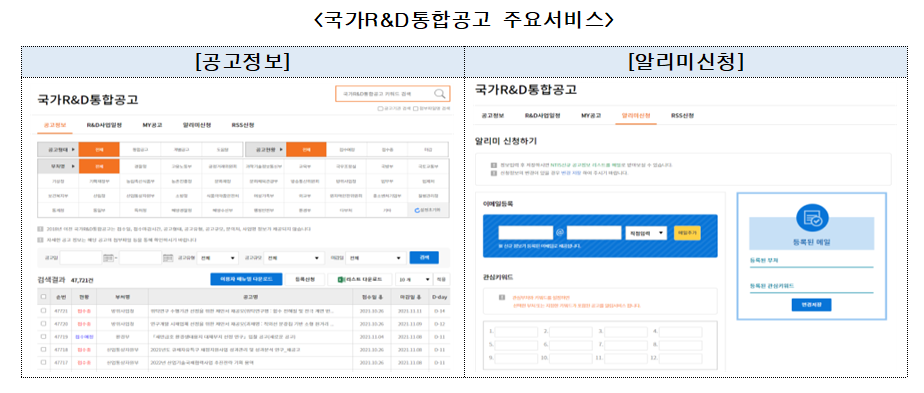Filter 공고현황 by 마감
Screen dimensions: 924x393
(x=428, y=150)
